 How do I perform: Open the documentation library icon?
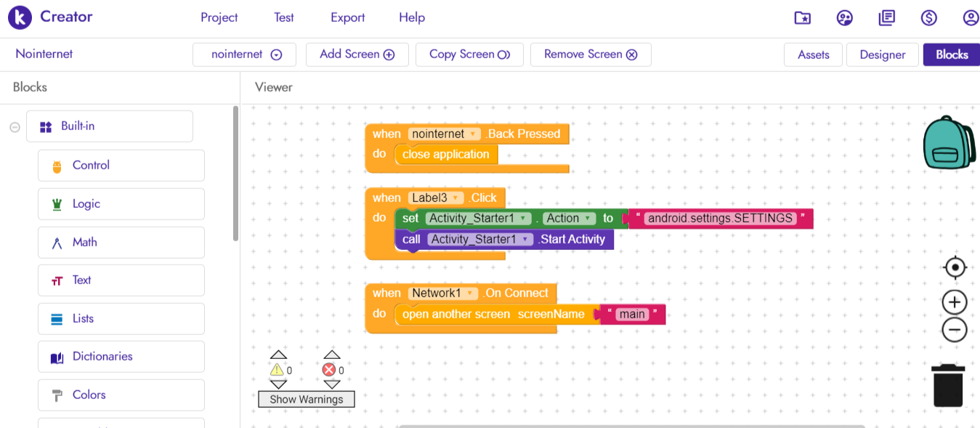click(886, 18)
